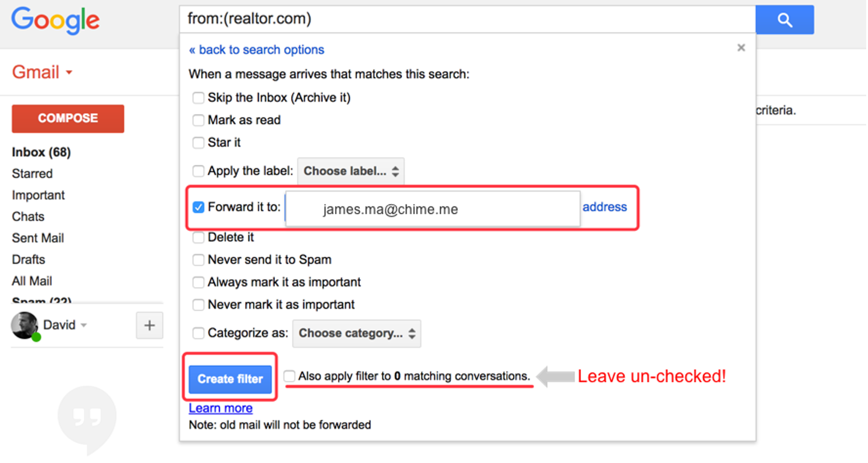Screen dimensions: 868x463
Task: Close the filter options panel
Action: [741, 48]
